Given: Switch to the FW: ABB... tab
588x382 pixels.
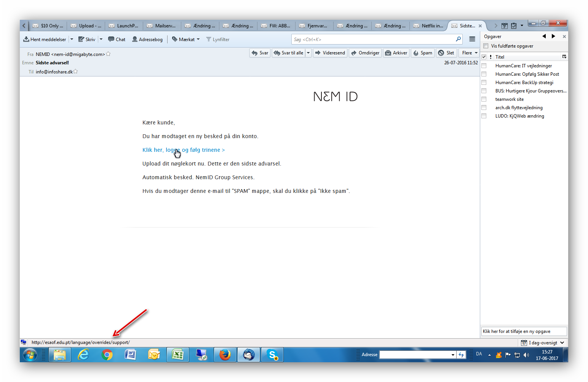Looking at the screenshot, I should coord(276,26).
